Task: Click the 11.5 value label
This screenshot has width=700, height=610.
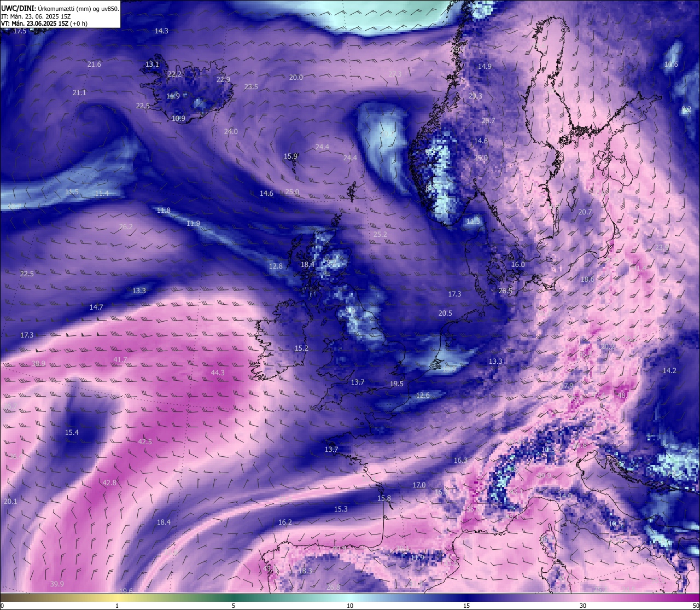Action: point(72,192)
